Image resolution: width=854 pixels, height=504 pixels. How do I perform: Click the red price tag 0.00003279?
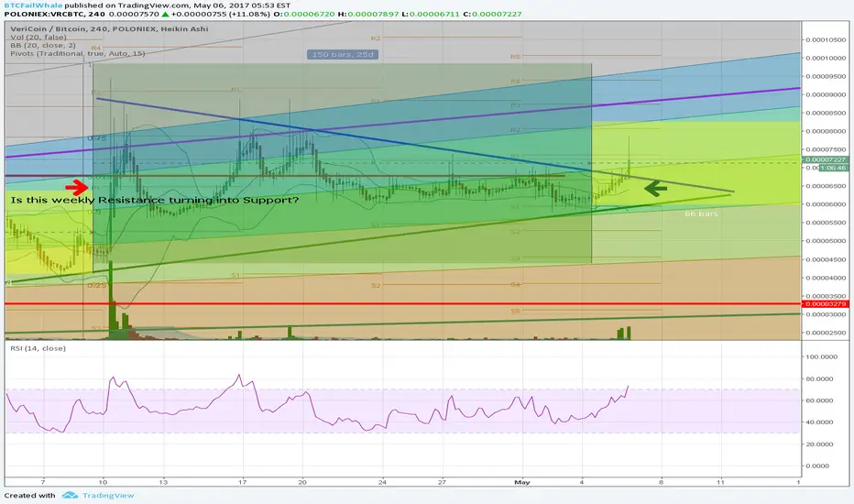[x=826, y=304]
